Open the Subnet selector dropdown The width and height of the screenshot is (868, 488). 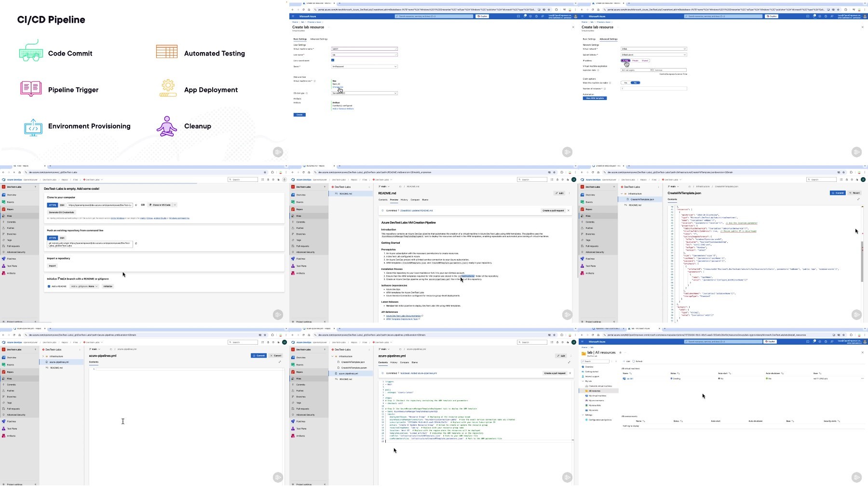653,55
